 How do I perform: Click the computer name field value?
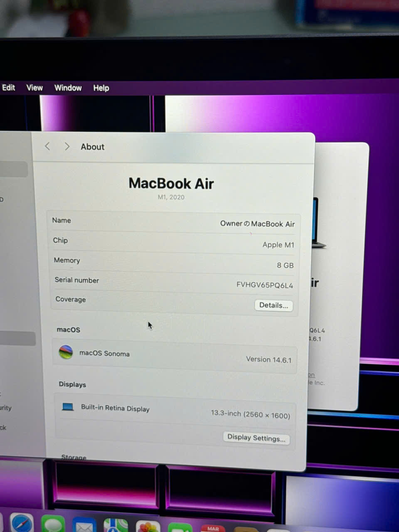point(257,224)
